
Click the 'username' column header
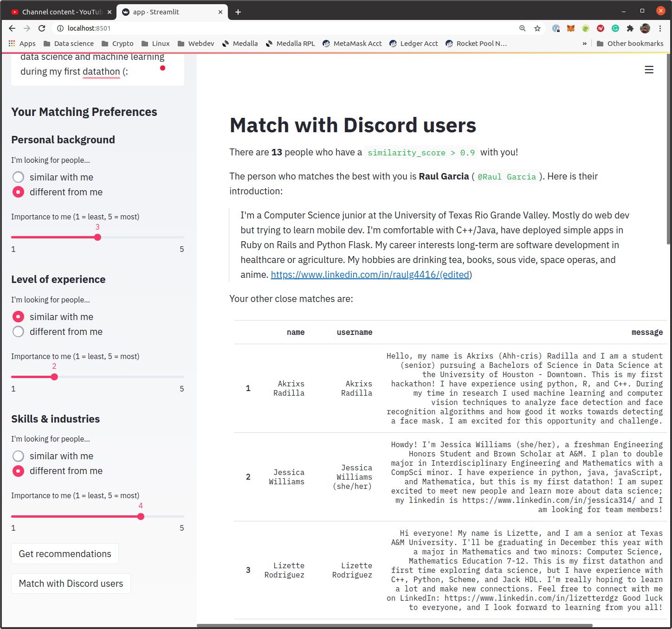pos(355,332)
